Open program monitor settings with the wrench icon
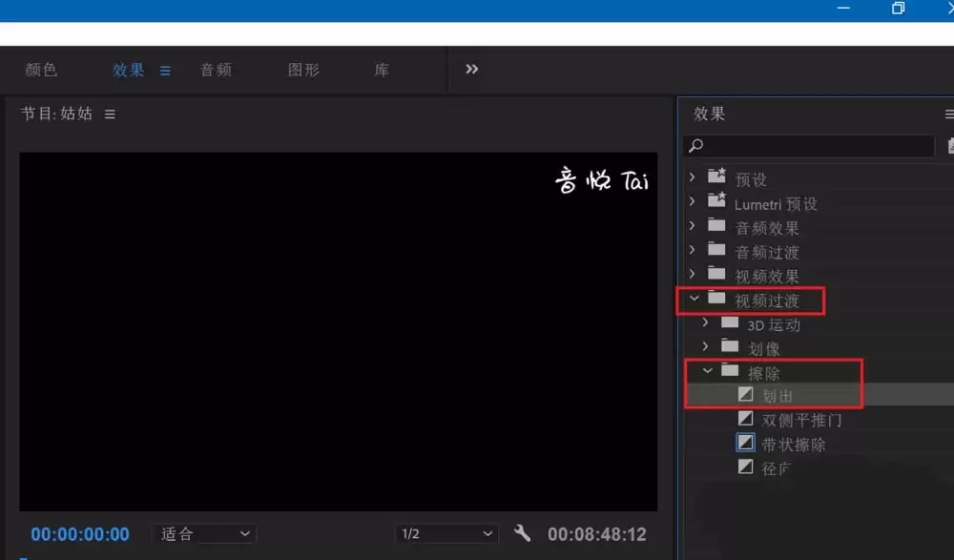 pos(523,533)
